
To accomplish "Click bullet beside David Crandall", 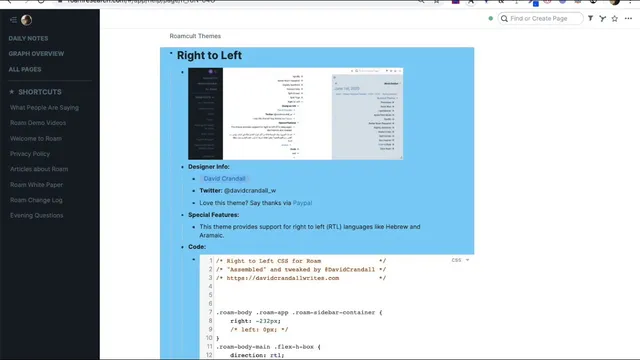I will [194, 179].
